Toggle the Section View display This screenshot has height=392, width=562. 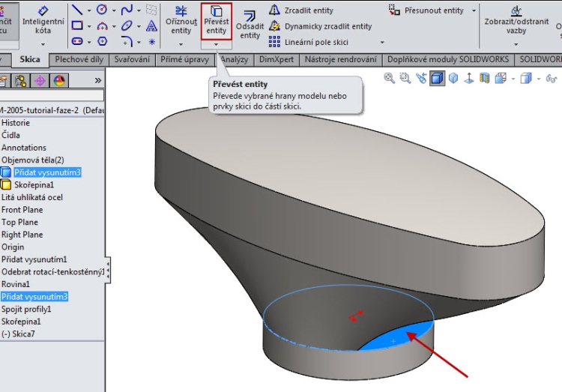(485, 78)
